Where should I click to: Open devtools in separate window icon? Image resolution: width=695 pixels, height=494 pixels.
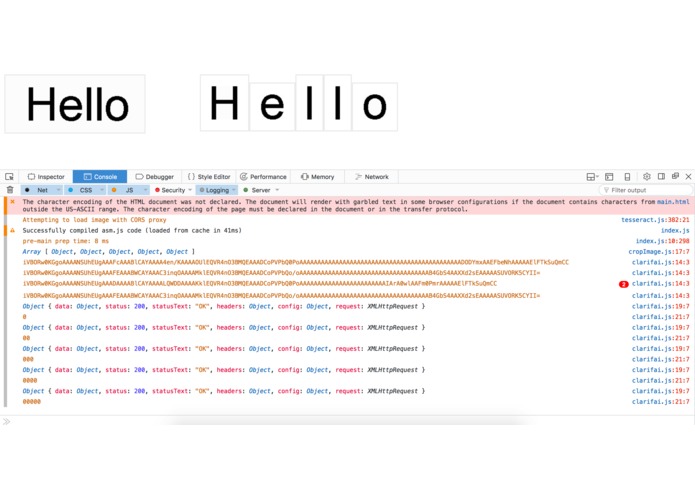(x=675, y=176)
